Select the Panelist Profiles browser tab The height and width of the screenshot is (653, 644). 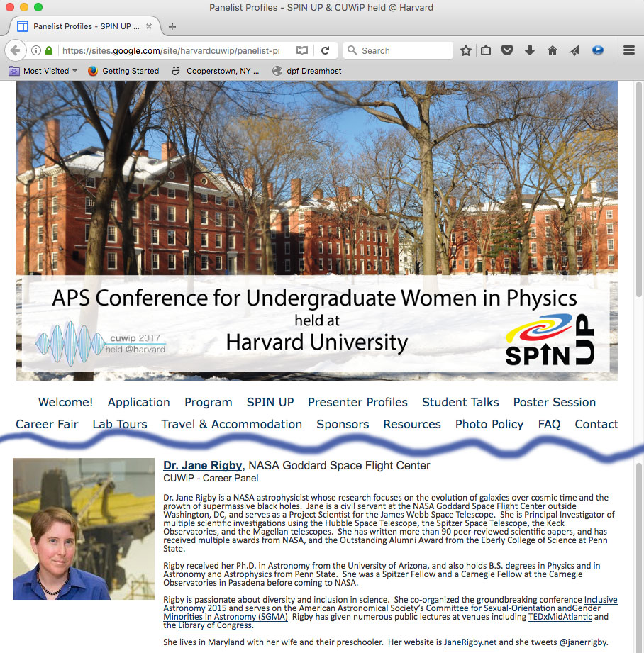[x=85, y=26]
